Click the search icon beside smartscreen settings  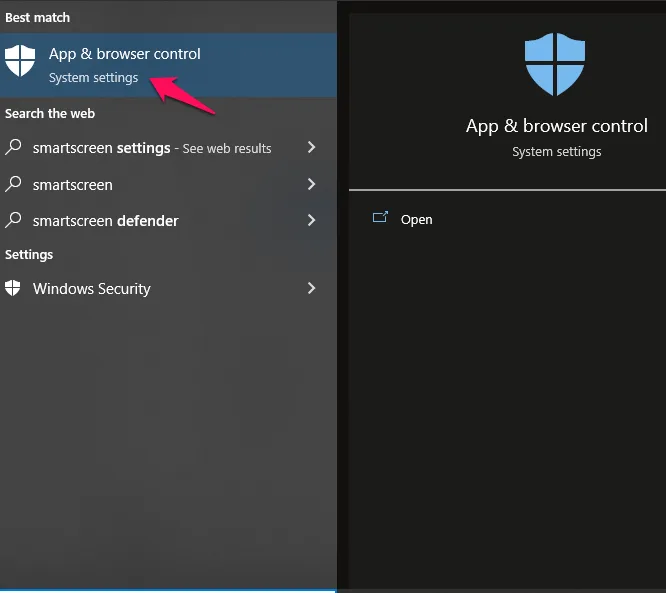[13, 147]
